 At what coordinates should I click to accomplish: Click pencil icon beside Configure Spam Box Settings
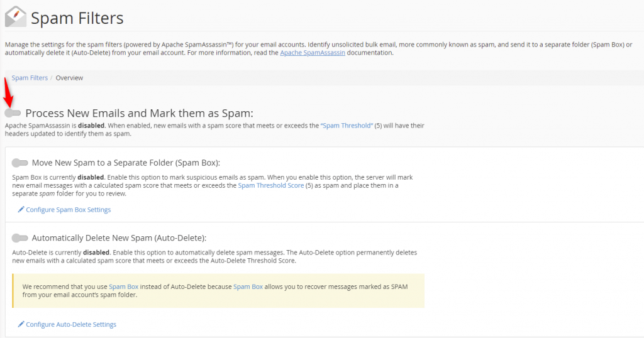coord(21,209)
